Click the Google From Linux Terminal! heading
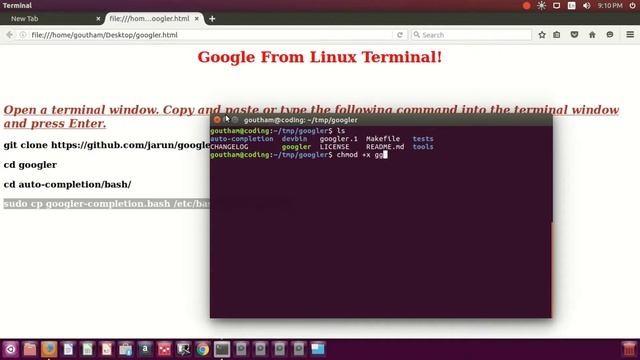Image resolution: width=640 pixels, height=360 pixels. 320,57
